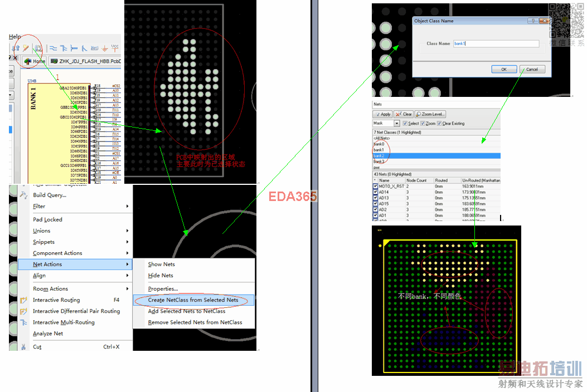Screen dimensions: 587x392
Task: Click OK in Object Class Name dialog
Action: [504, 69]
